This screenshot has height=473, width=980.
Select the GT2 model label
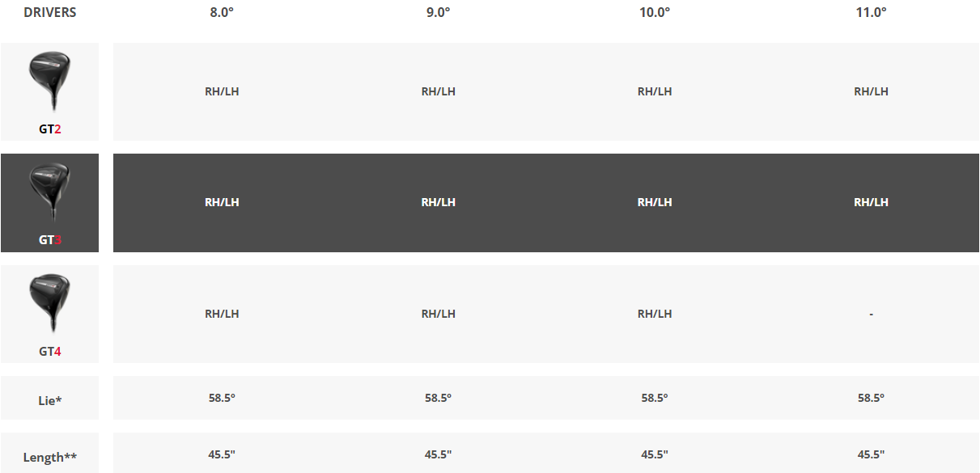[50, 129]
